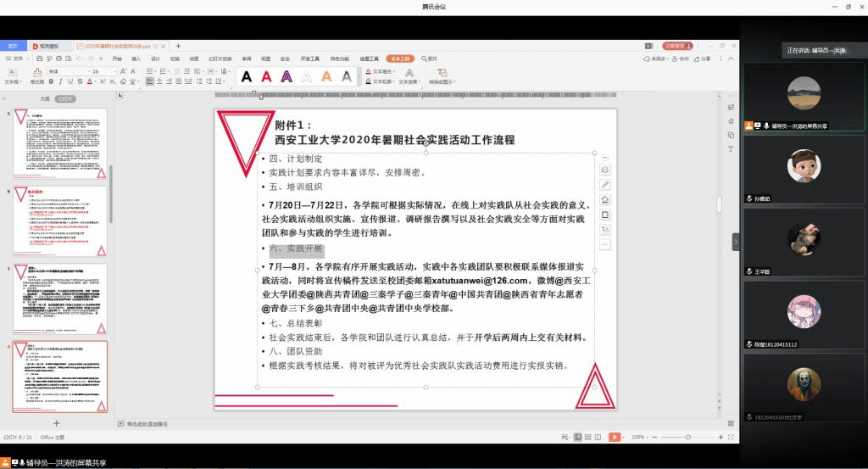Open the Insert (插入) ribbon tab

coord(136,59)
